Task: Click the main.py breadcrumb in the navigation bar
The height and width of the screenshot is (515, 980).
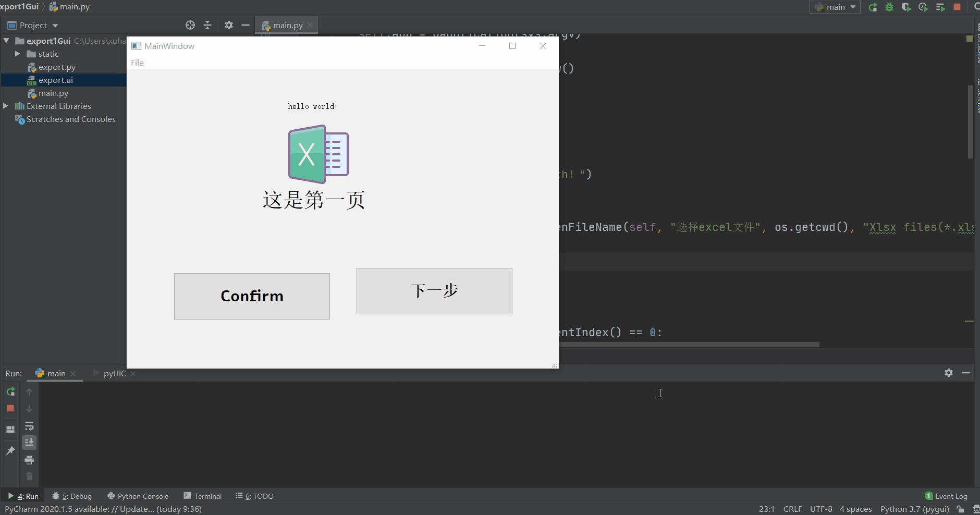Action: click(69, 7)
